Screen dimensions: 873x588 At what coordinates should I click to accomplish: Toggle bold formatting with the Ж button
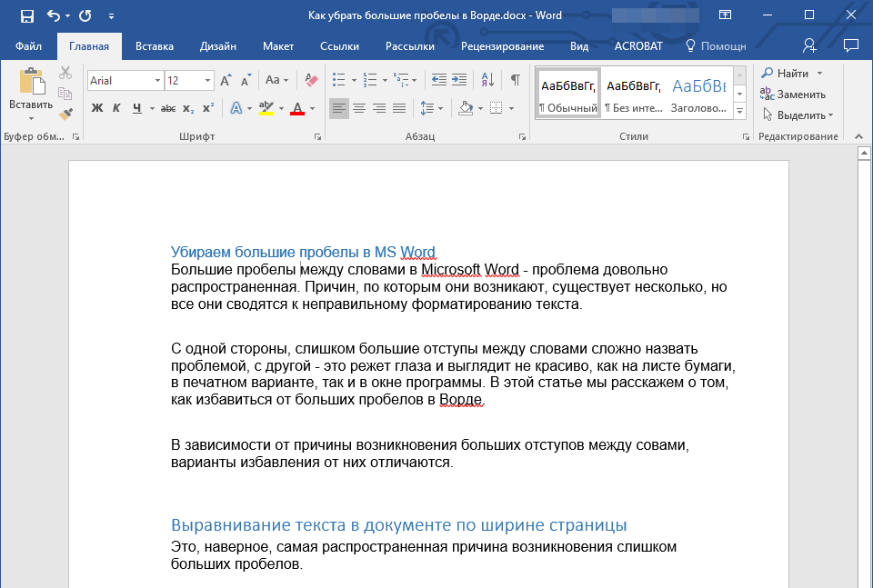[97, 108]
